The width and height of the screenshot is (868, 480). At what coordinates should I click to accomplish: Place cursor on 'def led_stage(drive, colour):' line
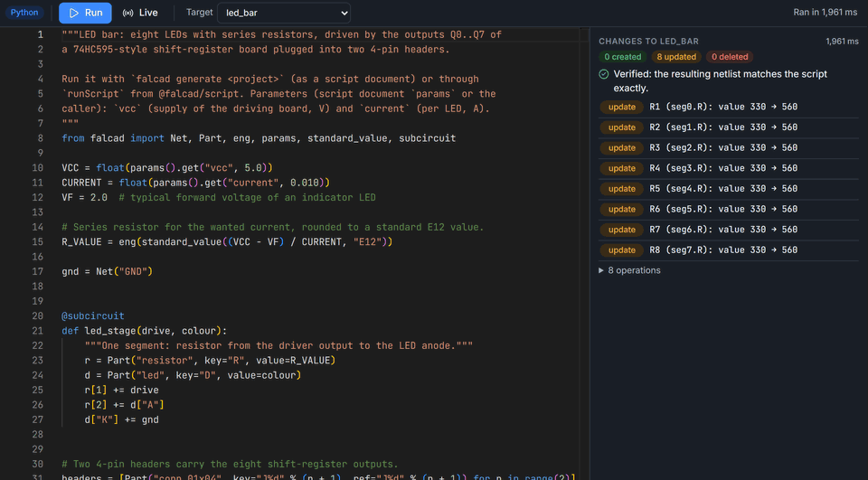click(x=144, y=331)
